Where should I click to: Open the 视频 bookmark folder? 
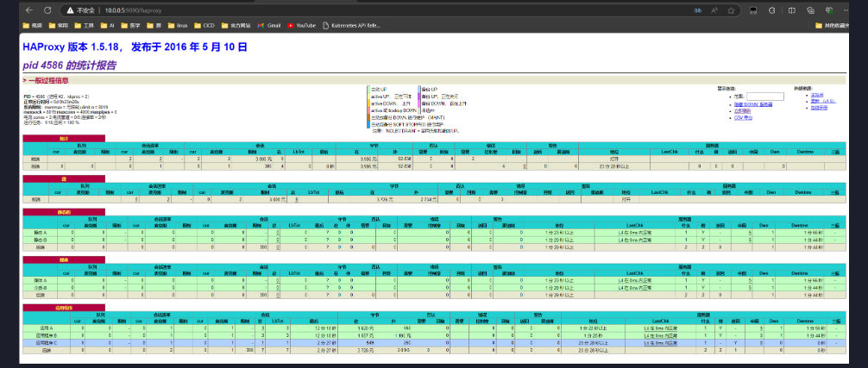tap(33, 25)
